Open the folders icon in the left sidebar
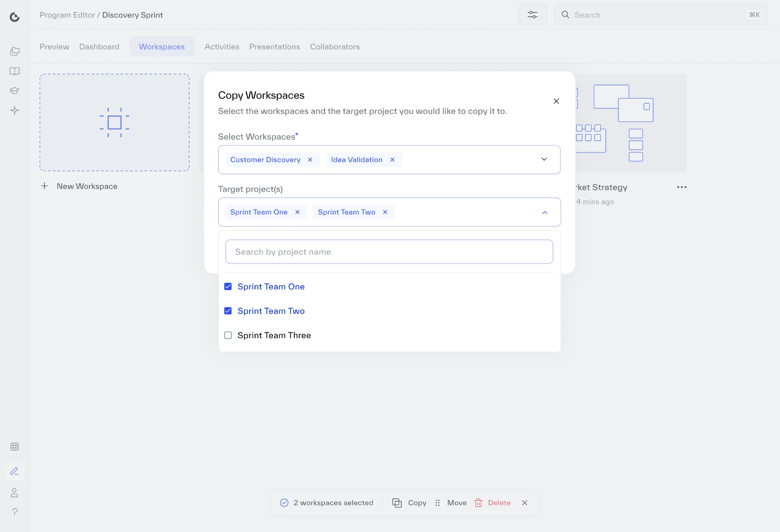This screenshot has height=532, width=780. tap(14, 51)
